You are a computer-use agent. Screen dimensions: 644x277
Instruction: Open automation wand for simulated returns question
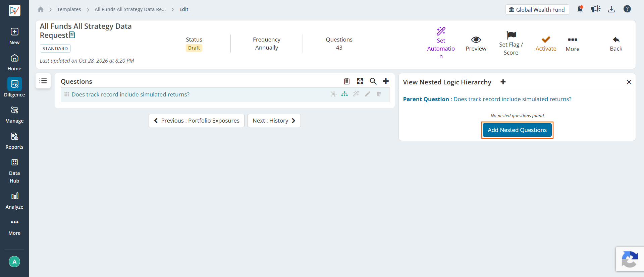[356, 94]
